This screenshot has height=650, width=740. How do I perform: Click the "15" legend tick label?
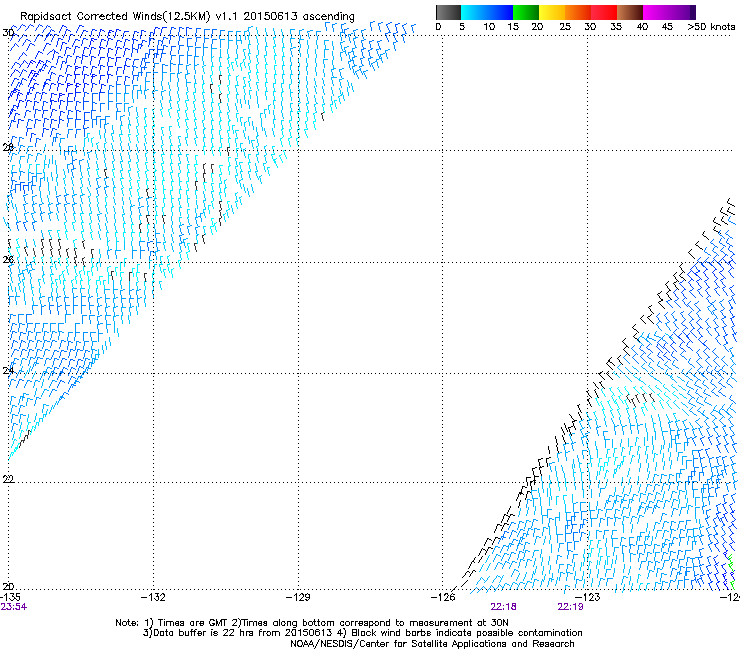point(513,27)
